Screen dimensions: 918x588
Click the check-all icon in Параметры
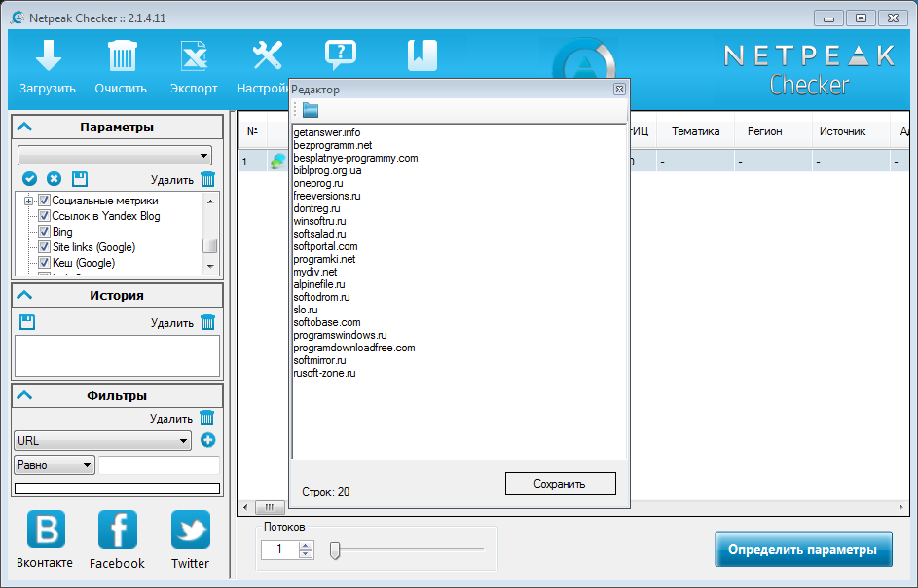[29, 179]
